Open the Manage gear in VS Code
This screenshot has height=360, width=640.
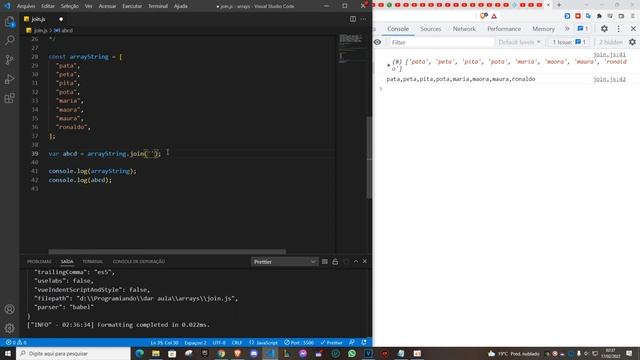click(x=9, y=328)
